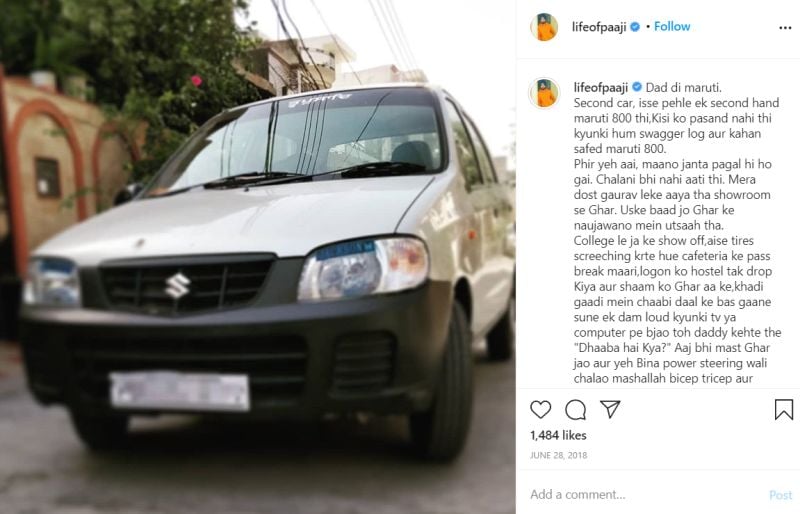Open comments via speech bubble icon
The image size is (800, 514).
point(576,409)
